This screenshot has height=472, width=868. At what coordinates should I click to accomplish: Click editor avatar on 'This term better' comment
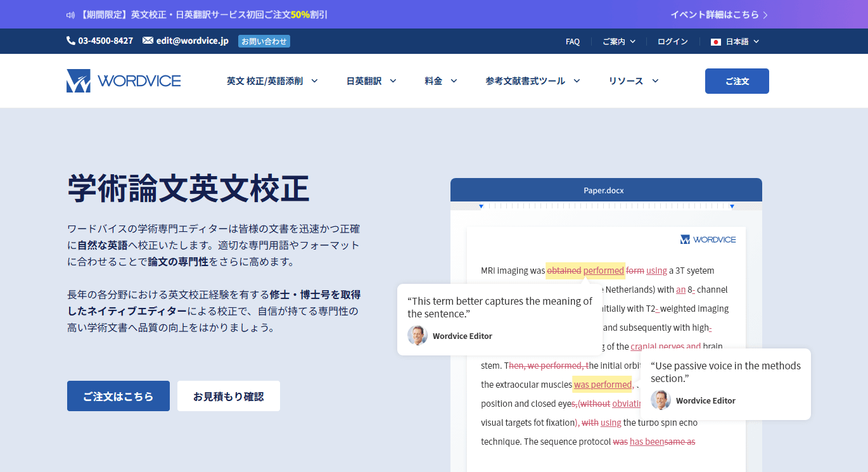[418, 335]
